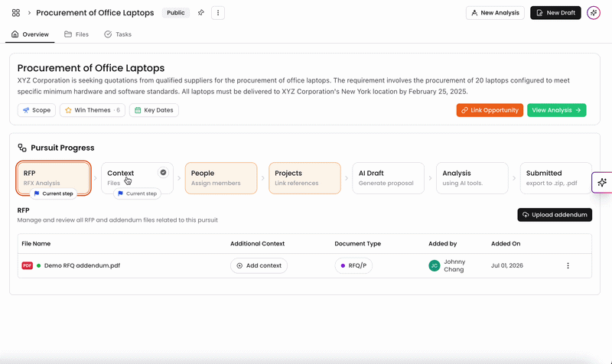Image resolution: width=612 pixels, height=364 pixels.
Task: Click the AI sparkle avatar icon in header
Action: [x=594, y=13]
